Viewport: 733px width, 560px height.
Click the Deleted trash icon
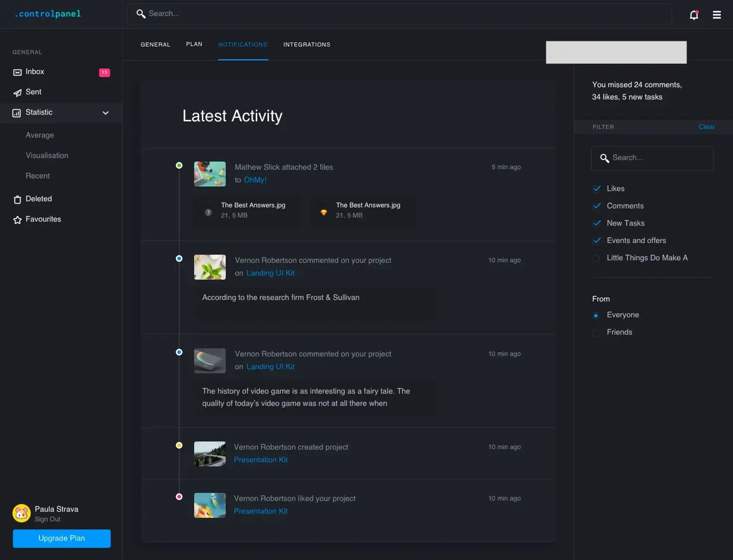point(17,200)
